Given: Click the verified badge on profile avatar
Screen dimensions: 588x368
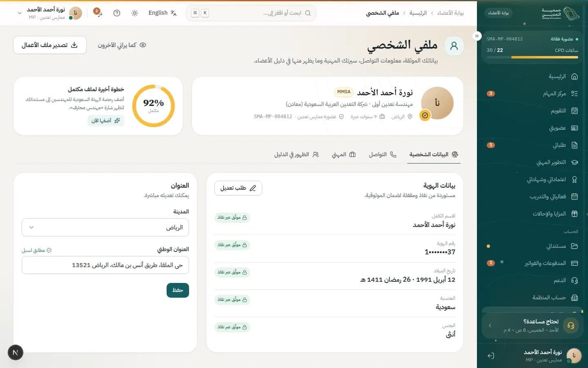Looking at the screenshot, I should 425,116.
